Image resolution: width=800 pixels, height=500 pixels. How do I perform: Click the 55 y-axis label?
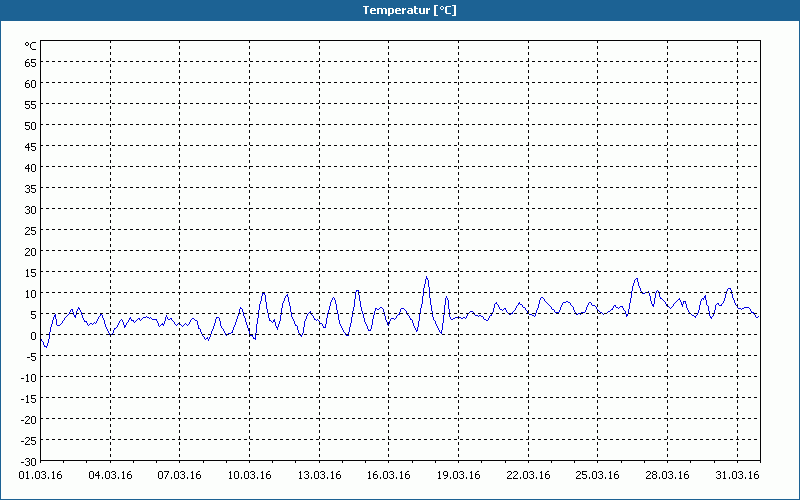31,105
